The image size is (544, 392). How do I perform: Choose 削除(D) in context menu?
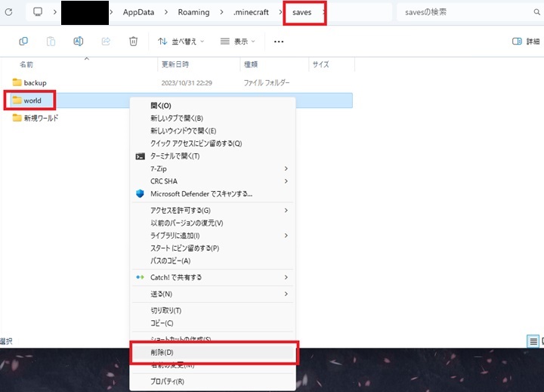[x=212, y=353]
